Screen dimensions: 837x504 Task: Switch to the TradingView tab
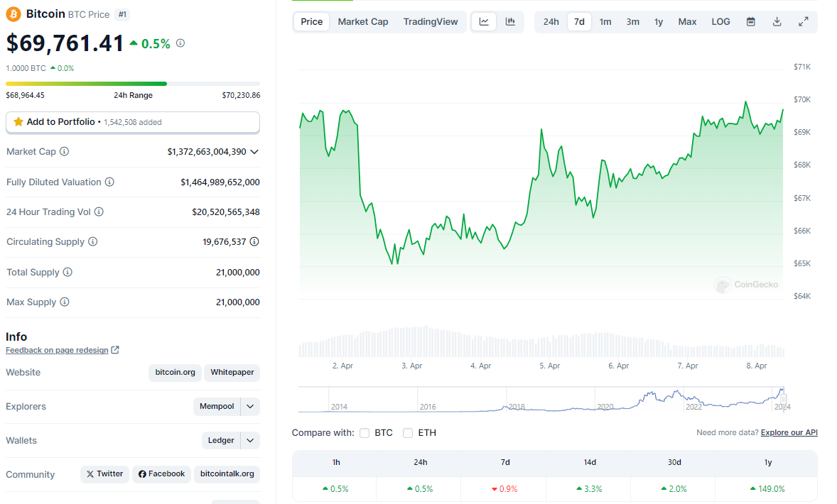[431, 22]
